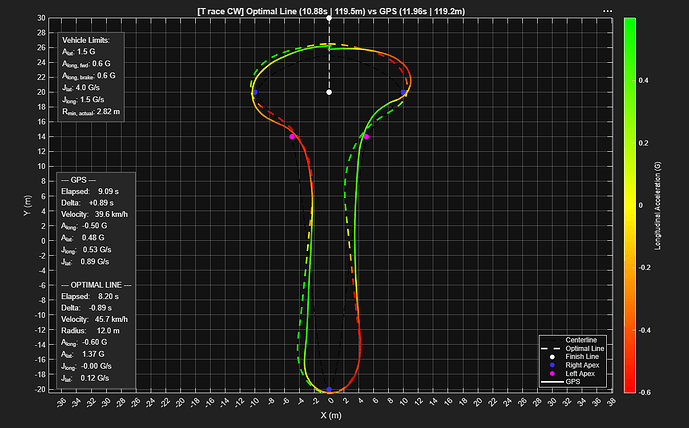Screen dimensions: 689x428
Task: Click the -0.6 tick on the colorbar
Action: 644,392
